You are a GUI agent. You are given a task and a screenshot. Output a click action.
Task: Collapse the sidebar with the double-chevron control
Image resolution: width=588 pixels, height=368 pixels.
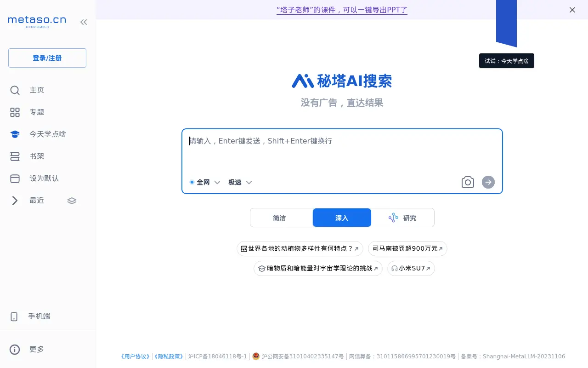pyautogui.click(x=84, y=22)
